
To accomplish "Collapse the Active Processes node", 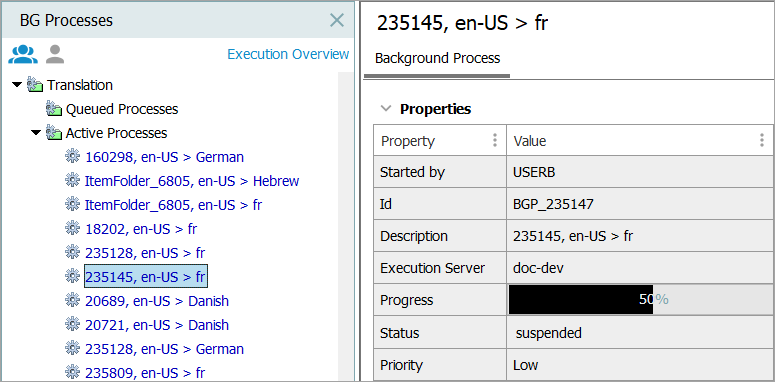I will (36, 133).
